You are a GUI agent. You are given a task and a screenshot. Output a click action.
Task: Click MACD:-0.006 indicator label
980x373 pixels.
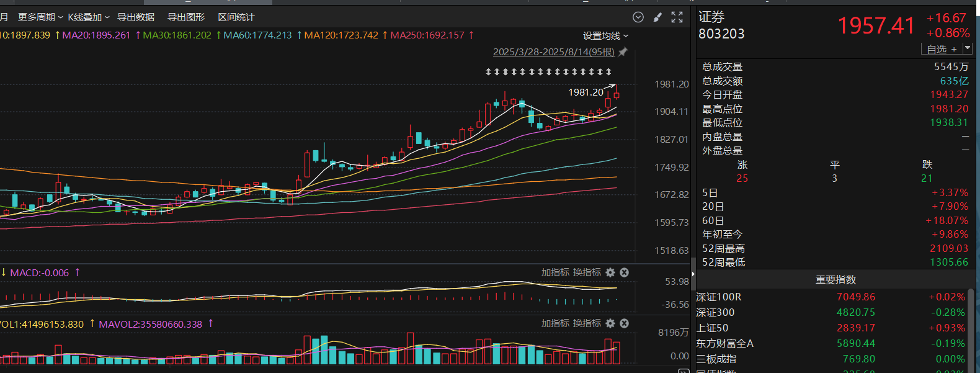click(x=40, y=273)
